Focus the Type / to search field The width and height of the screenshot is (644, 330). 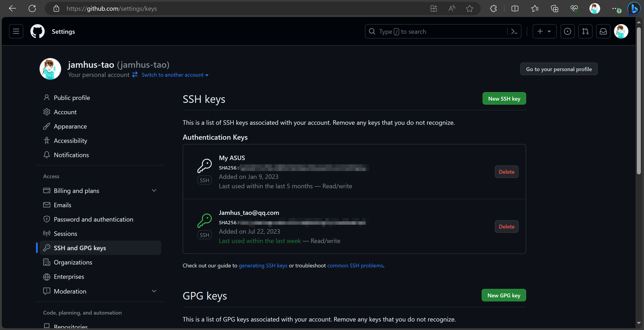436,32
